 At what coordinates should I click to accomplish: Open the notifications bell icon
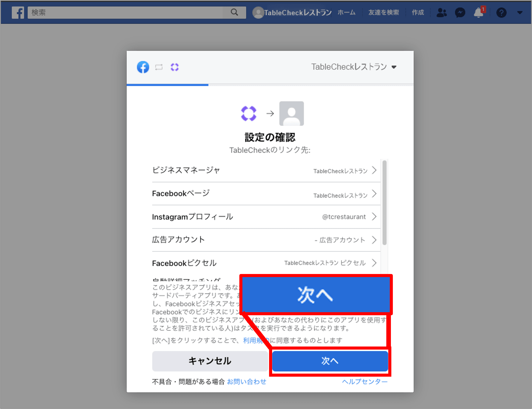[x=478, y=13]
